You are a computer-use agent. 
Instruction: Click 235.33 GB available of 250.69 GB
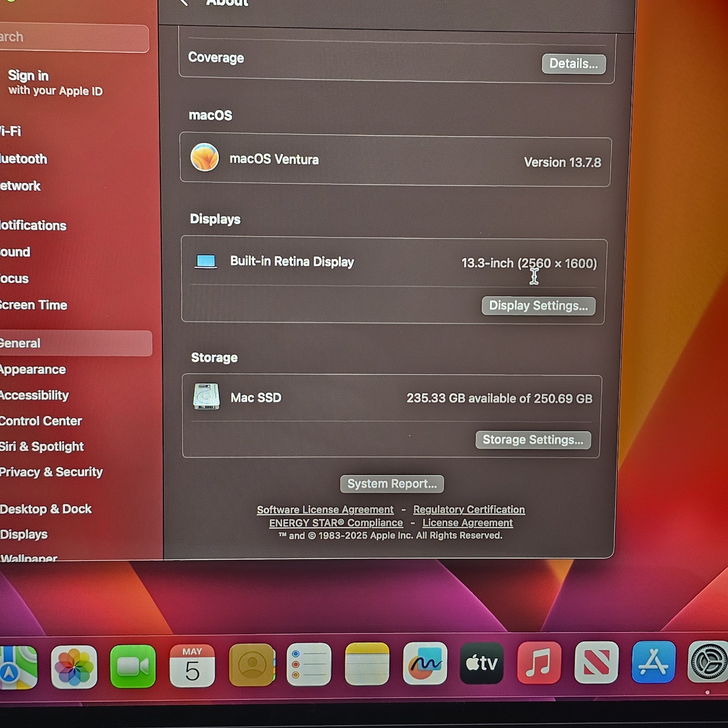[500, 398]
